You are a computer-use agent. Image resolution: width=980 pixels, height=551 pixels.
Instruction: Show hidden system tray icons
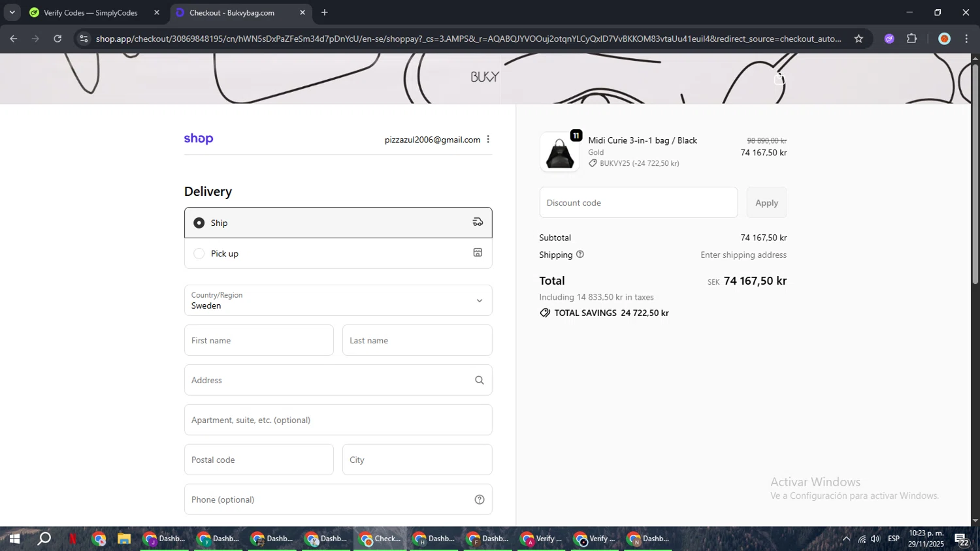(x=846, y=539)
